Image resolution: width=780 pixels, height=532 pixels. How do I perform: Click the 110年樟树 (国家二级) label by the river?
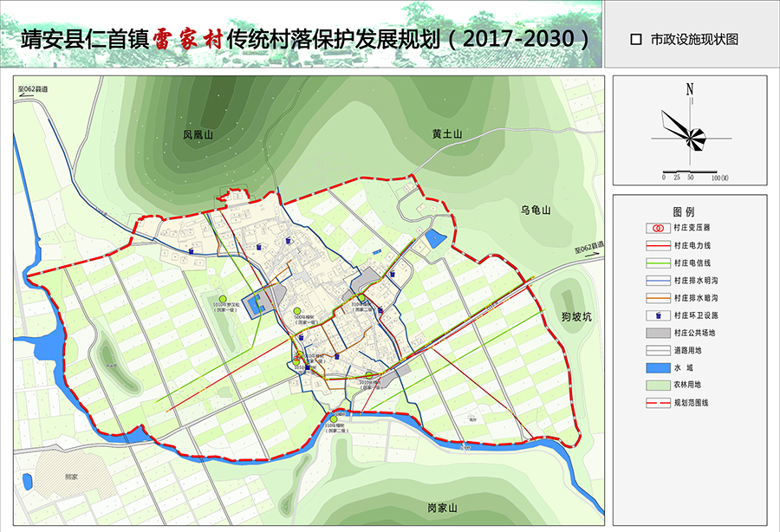[x=337, y=428]
